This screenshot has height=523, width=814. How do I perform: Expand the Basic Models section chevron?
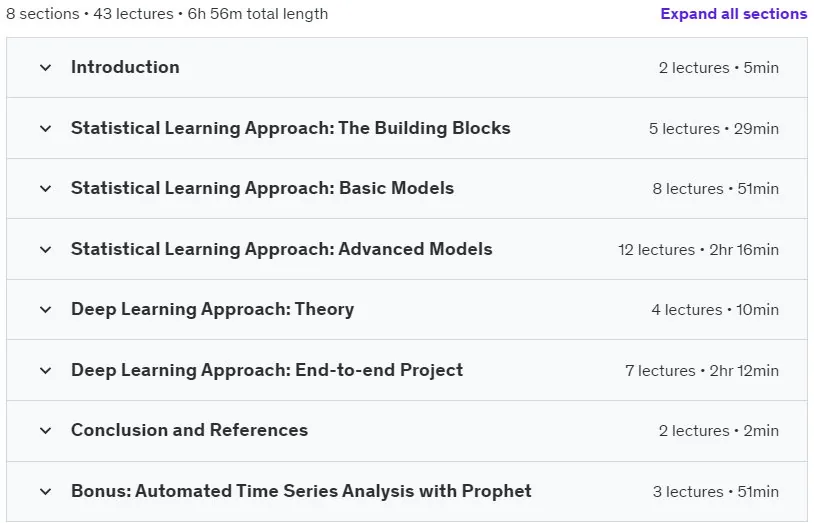pyautogui.click(x=46, y=189)
